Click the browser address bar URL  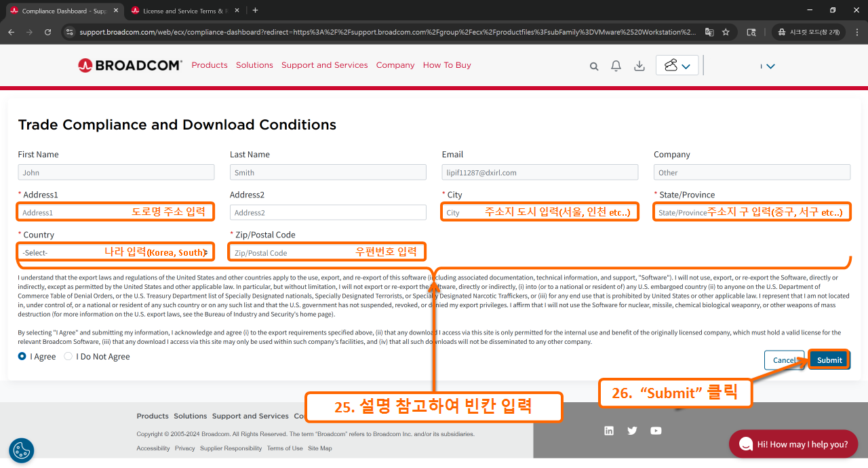click(388, 32)
